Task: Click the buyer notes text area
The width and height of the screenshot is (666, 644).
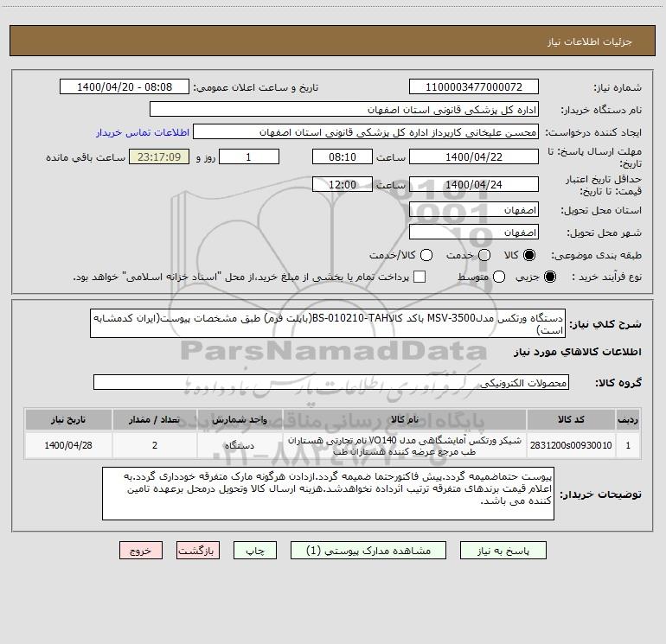Action: tap(328, 494)
